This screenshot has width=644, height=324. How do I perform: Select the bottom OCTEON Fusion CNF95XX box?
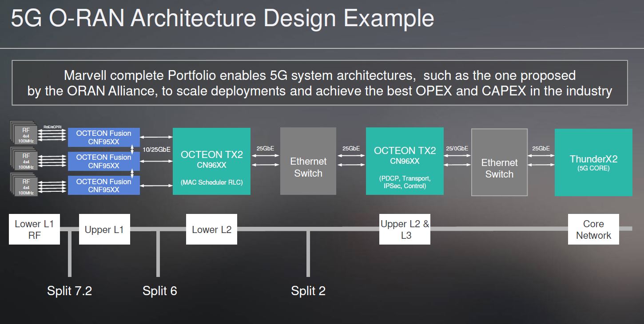(103, 185)
